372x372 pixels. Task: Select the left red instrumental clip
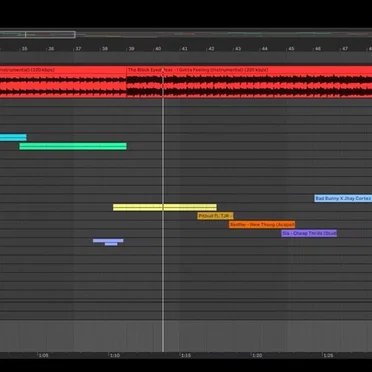click(63, 82)
